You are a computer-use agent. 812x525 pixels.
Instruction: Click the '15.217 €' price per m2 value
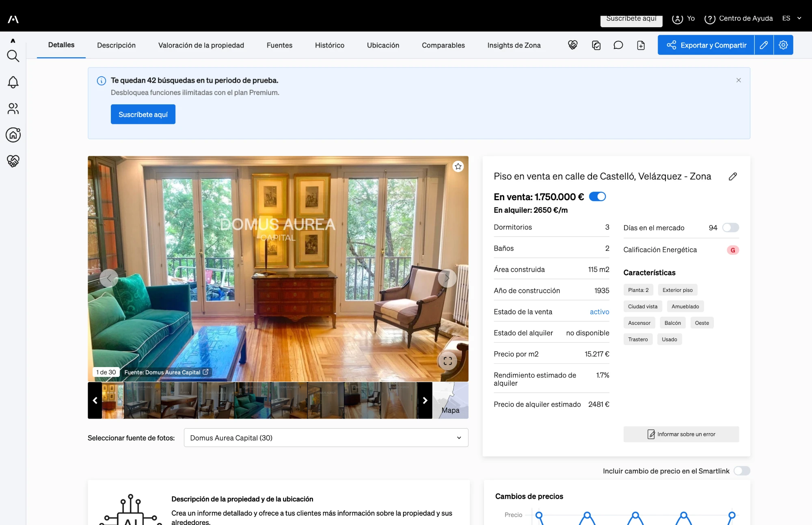[597, 354]
